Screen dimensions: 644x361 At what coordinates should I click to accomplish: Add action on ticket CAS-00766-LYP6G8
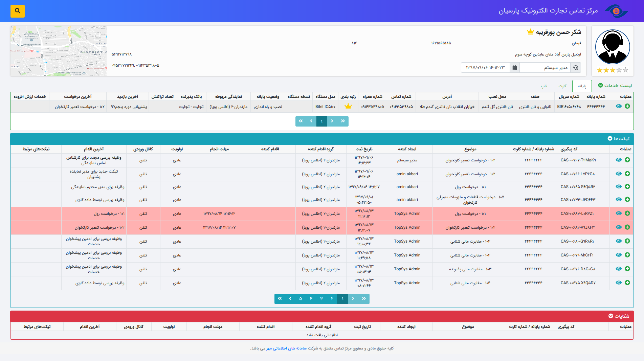click(x=627, y=174)
